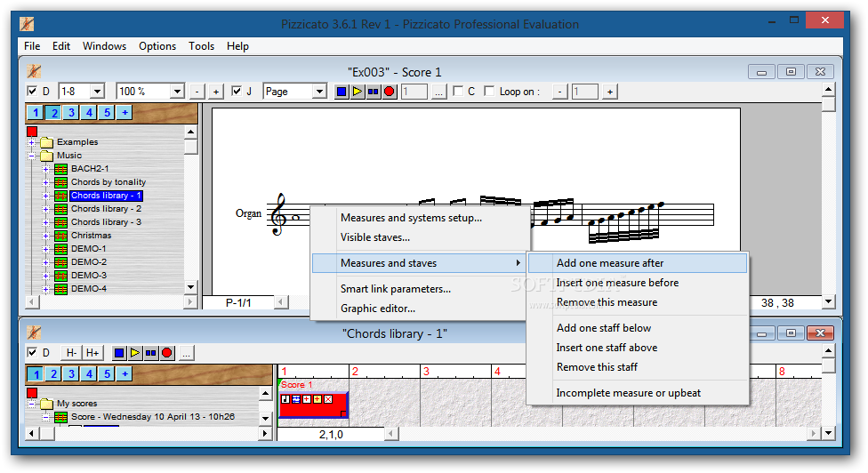Increase the loop count with the plus button
Viewport: 868px width, 473px height.
tap(609, 92)
